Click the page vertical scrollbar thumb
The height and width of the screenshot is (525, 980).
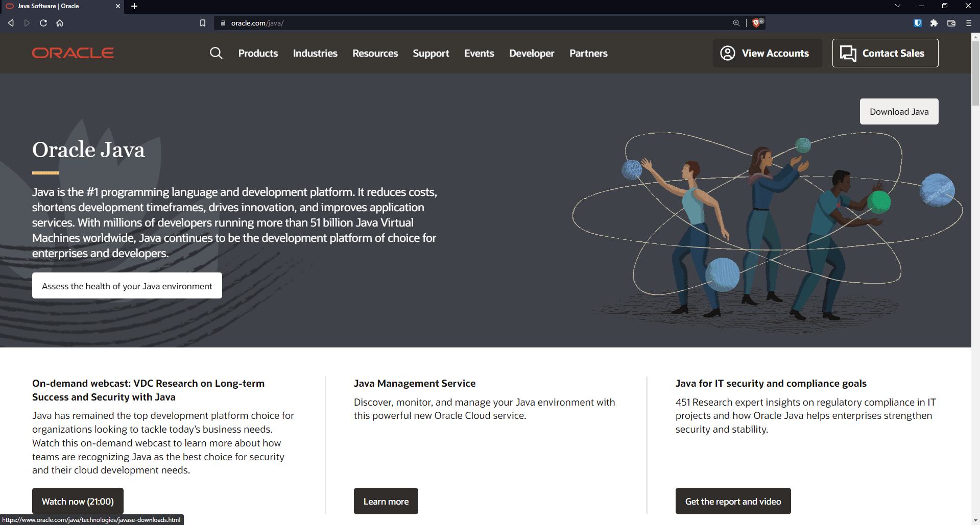(x=975, y=72)
